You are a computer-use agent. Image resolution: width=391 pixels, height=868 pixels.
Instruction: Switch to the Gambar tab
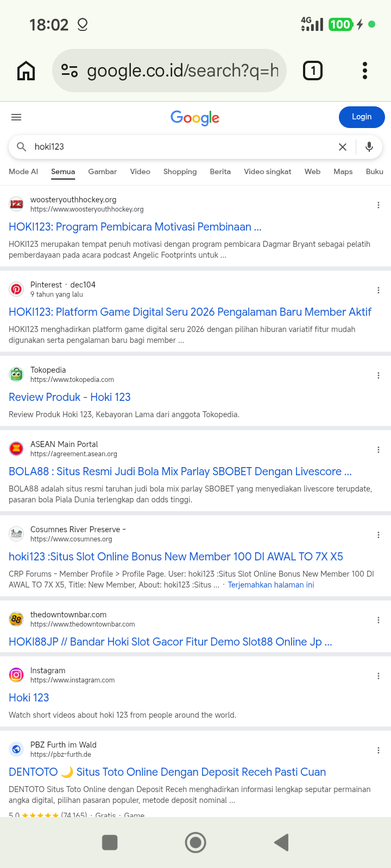click(x=102, y=171)
